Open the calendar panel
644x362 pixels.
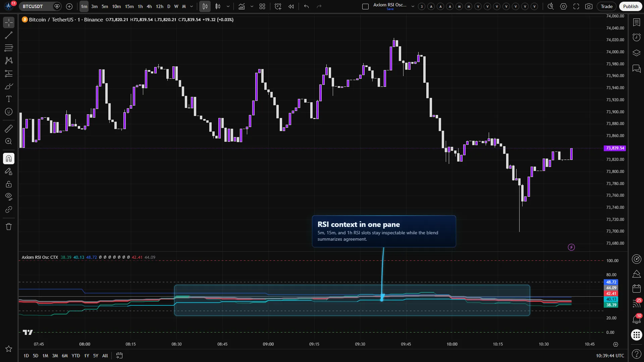pos(636,288)
